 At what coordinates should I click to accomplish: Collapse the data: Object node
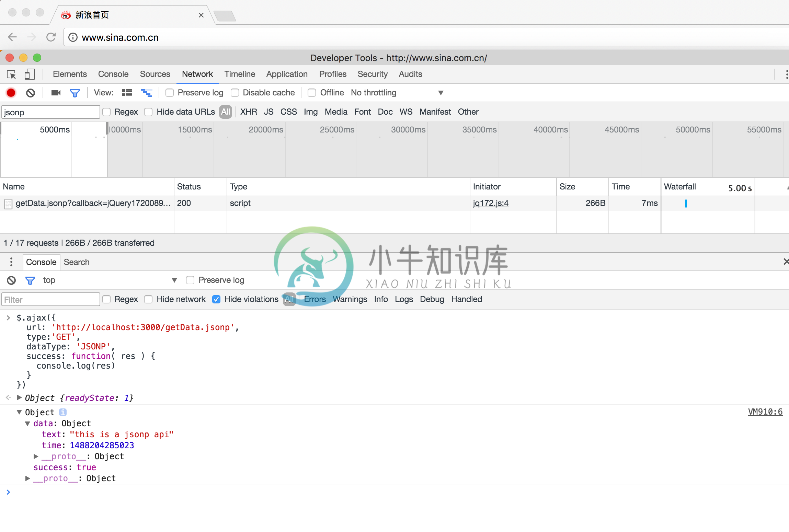[x=28, y=424]
